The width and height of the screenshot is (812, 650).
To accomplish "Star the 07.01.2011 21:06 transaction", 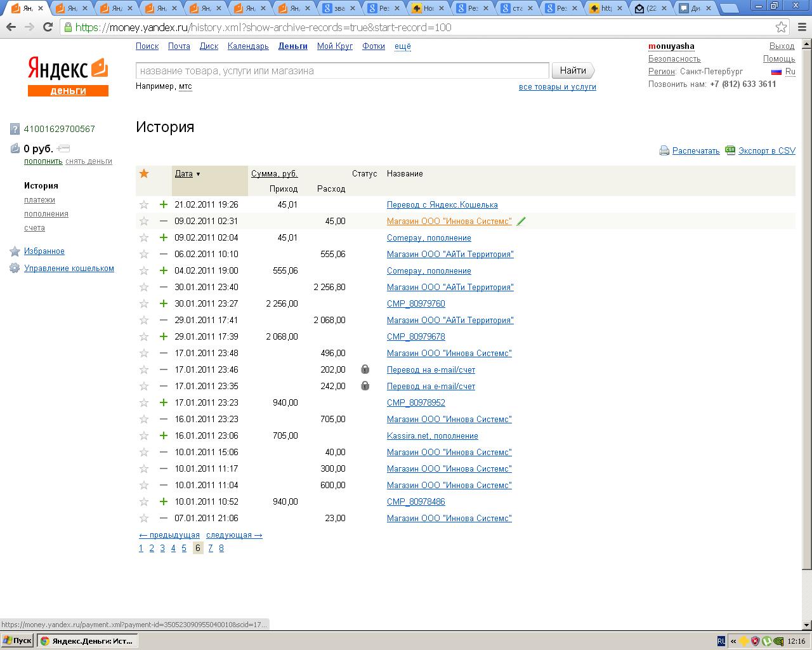I will [144, 518].
